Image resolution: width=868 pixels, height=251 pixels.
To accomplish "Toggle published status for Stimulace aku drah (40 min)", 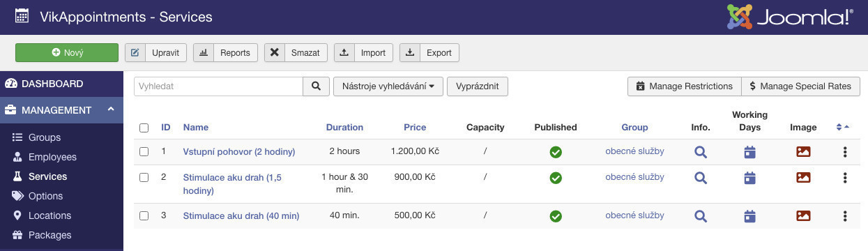I will (x=556, y=216).
